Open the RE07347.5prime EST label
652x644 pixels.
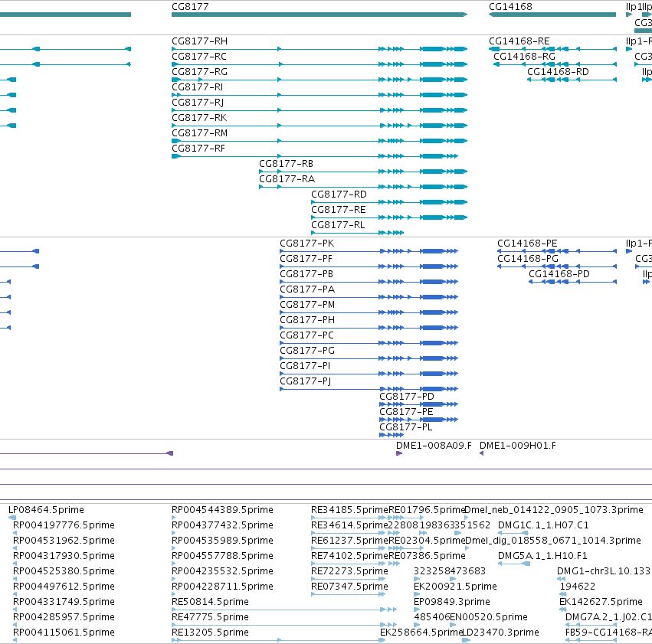(349, 587)
